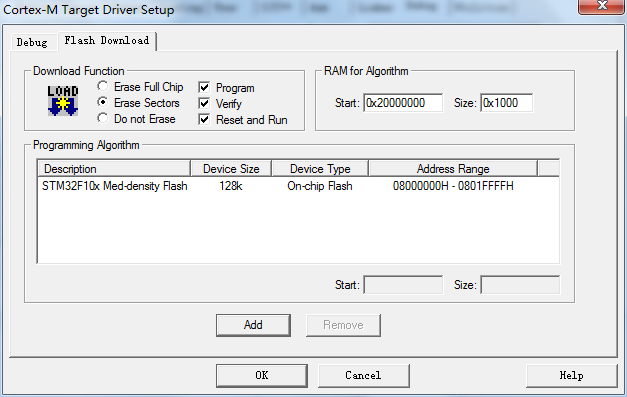Confirm settings with OK button

click(x=262, y=375)
